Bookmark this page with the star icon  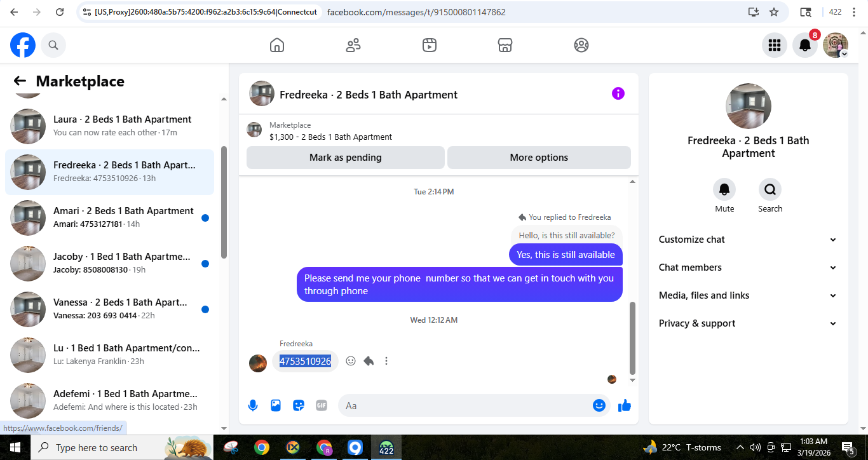(774, 12)
